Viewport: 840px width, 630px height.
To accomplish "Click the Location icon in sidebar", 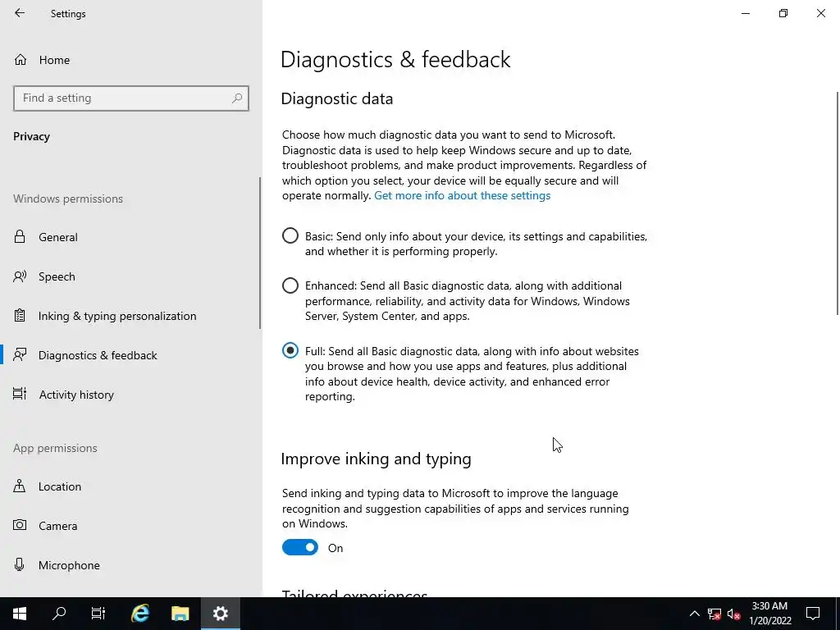I will pos(20,486).
